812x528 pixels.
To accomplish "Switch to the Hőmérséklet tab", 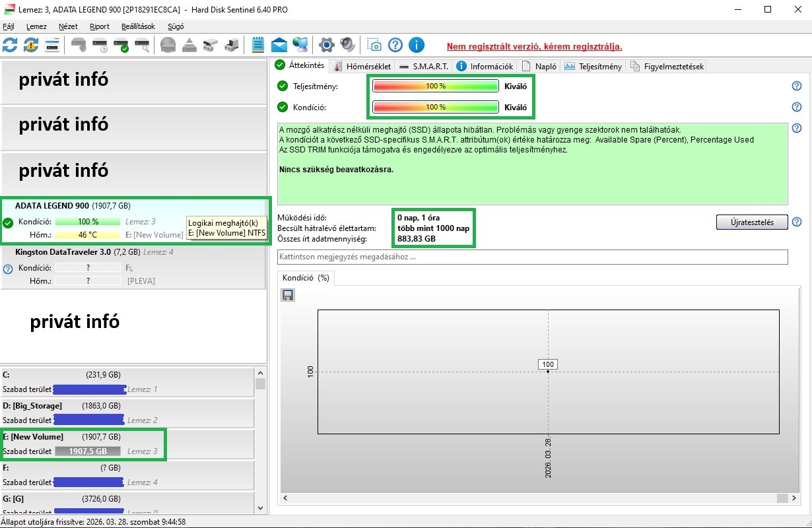I will (362, 66).
